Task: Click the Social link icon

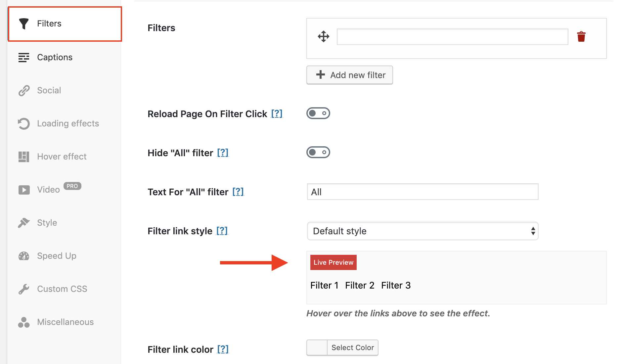Action: point(24,90)
